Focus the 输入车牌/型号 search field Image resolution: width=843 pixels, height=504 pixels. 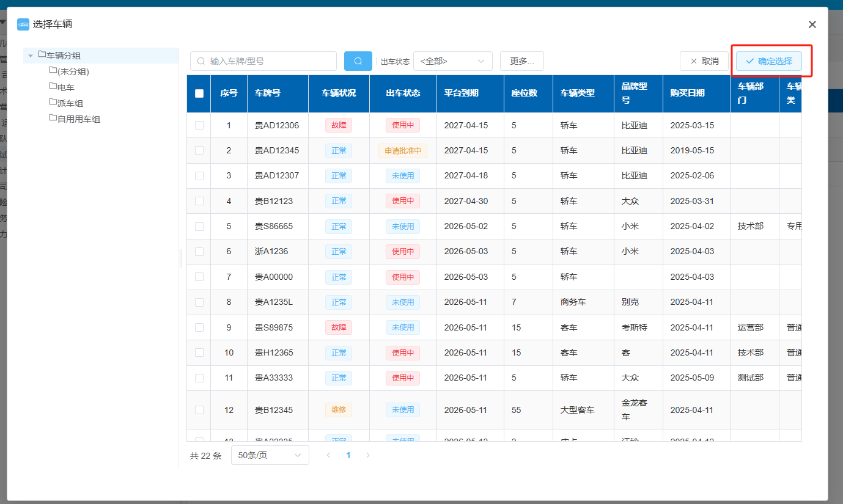(x=269, y=61)
